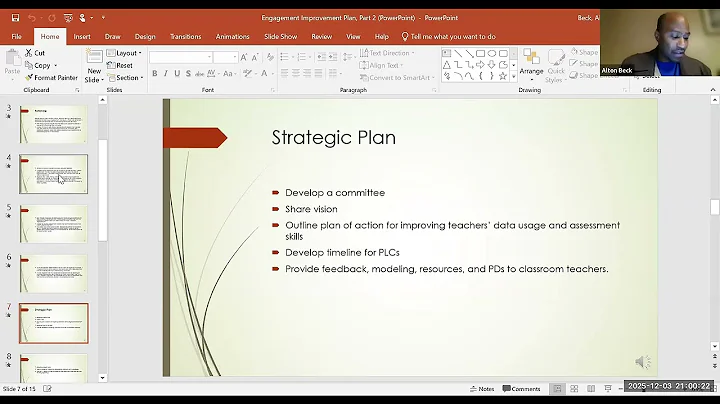
Task: Save the presentation using the Quick Access icon
Action: 16,18
